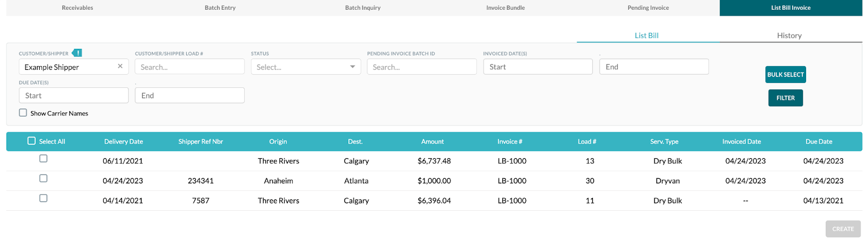Go to the Batch Inquiry tab
Viewport: 868px width, 245px height.
pyautogui.click(x=363, y=8)
